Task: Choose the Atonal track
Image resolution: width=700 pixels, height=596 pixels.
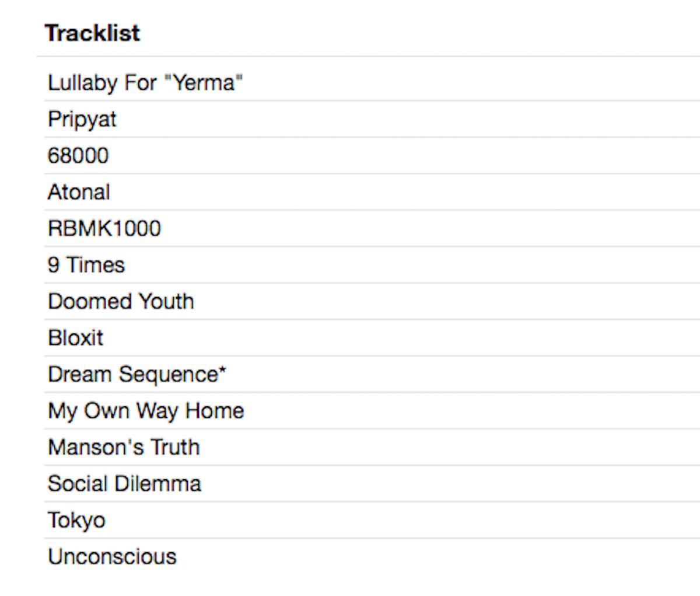Action: (x=79, y=192)
